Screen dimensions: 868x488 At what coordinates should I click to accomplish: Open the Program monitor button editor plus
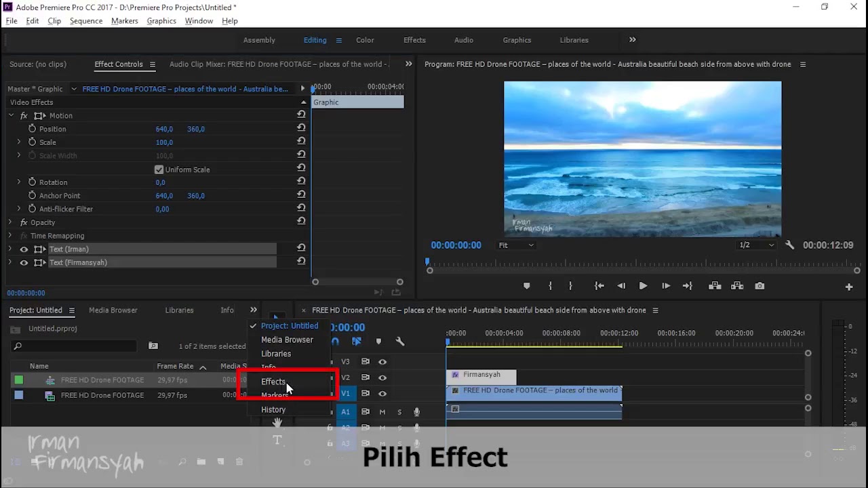849,287
